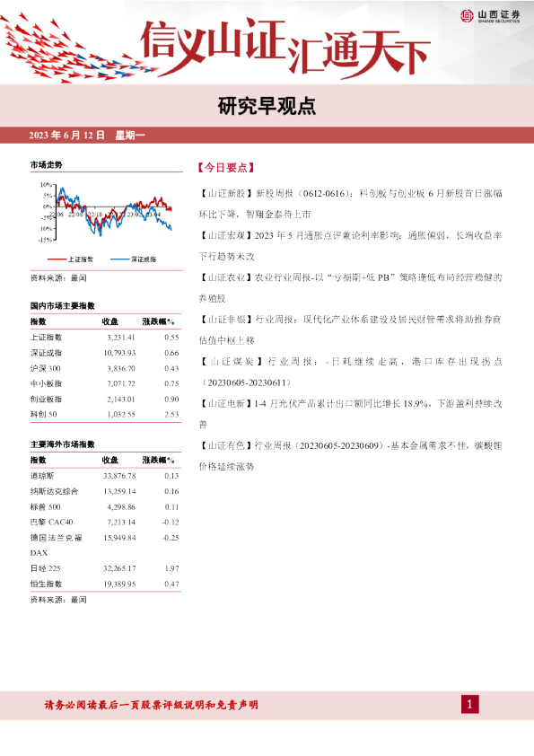This screenshot has width=534, height=756.
Task: Open the 山证农业 agriculture weekly item
Action: click(350, 287)
